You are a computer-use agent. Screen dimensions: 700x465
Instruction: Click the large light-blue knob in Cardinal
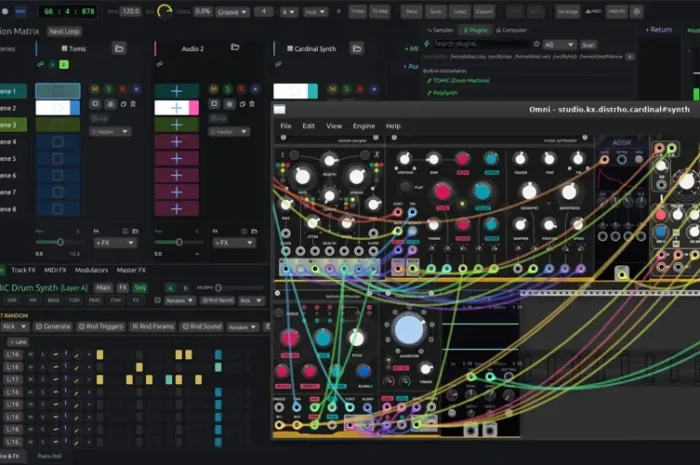tap(408, 330)
